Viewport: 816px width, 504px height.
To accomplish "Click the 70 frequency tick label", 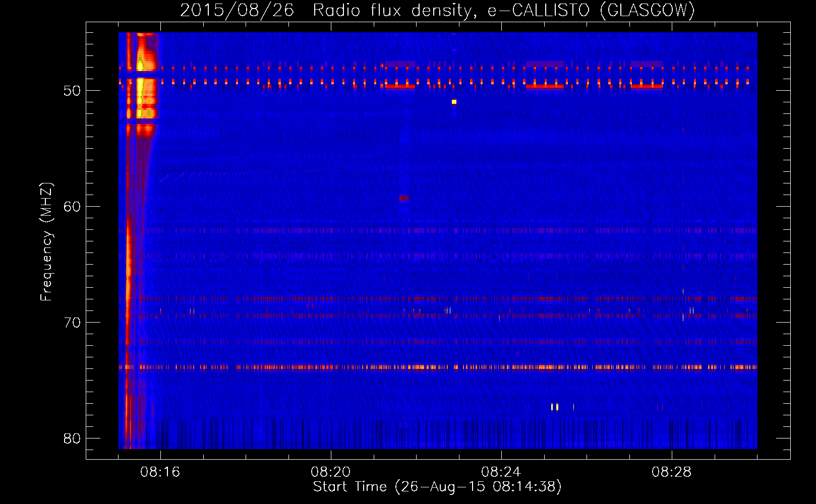I will tap(72, 323).
